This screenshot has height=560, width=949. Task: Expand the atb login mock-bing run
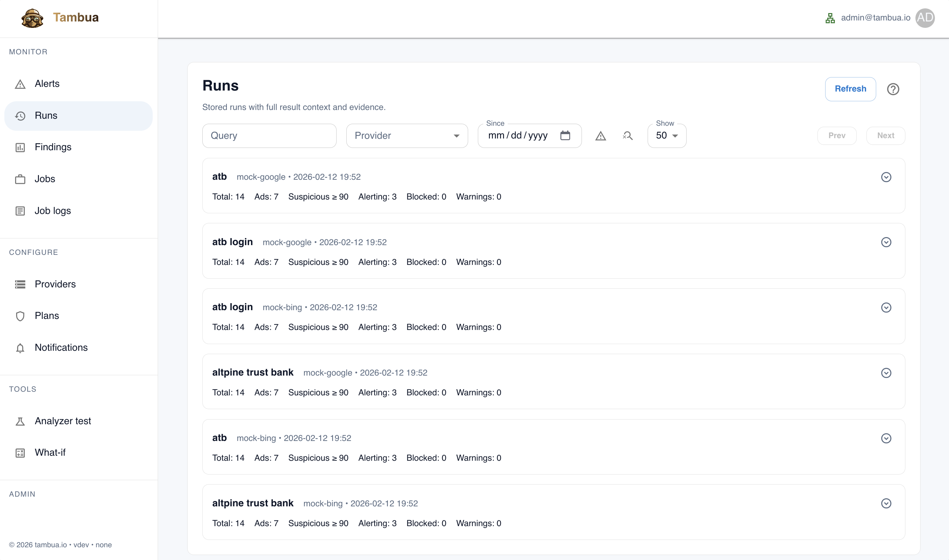(886, 307)
